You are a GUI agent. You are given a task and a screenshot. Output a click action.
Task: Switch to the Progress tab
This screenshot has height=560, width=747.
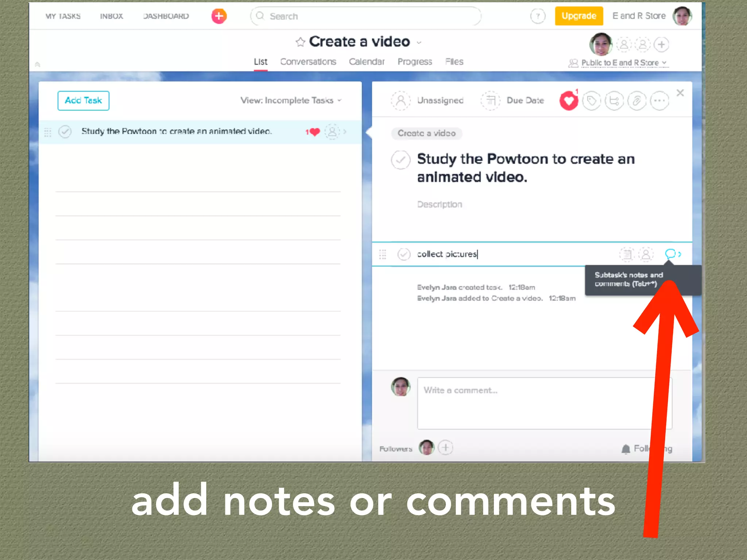click(x=415, y=62)
